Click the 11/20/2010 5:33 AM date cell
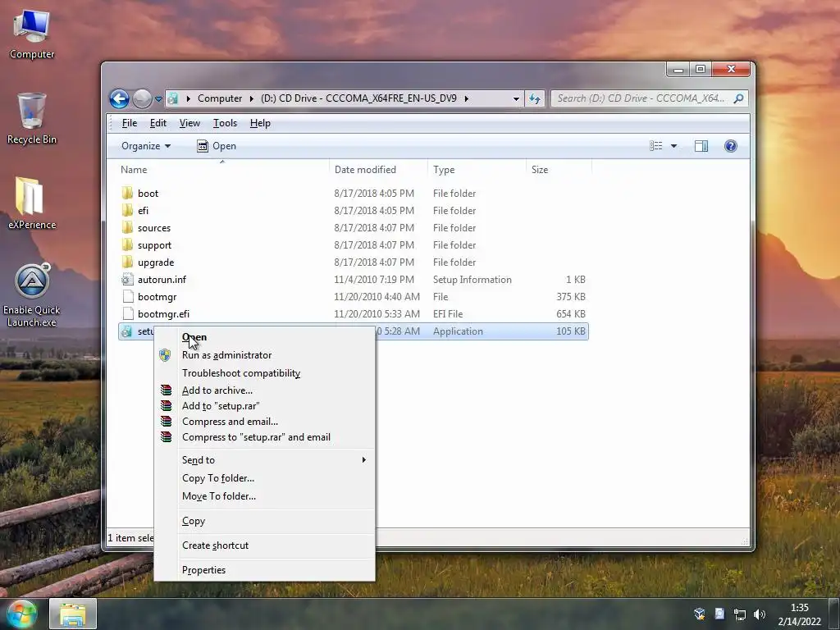Screen dimensions: 840x630 pos(377,314)
